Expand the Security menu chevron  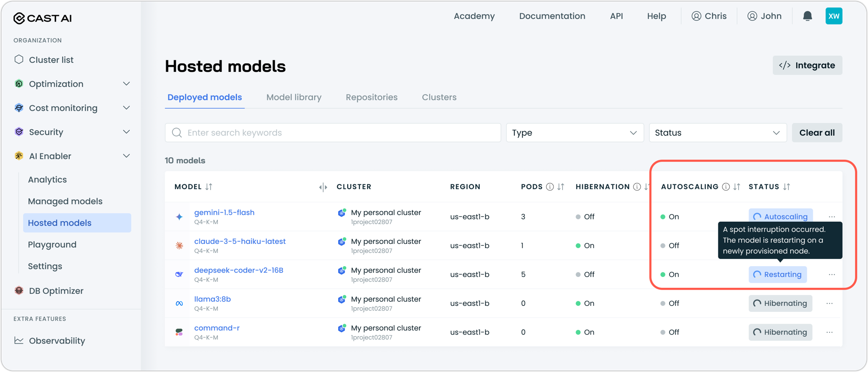point(127,132)
